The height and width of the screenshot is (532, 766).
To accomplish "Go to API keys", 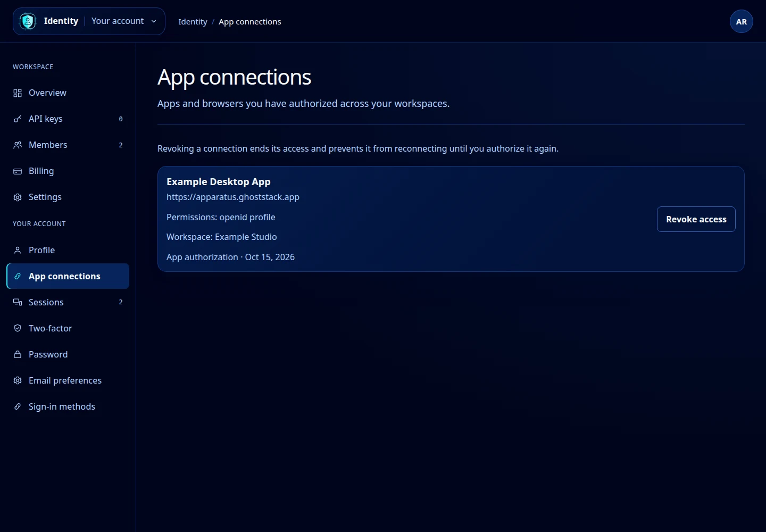I will [68, 119].
